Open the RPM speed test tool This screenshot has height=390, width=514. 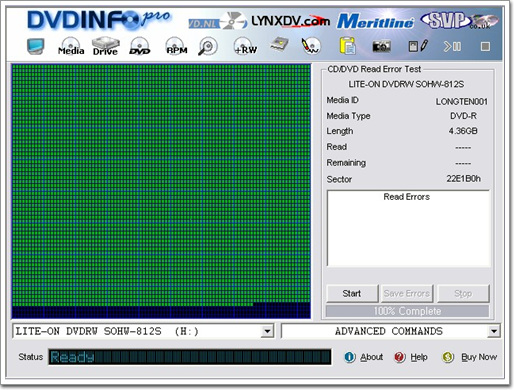coord(176,46)
